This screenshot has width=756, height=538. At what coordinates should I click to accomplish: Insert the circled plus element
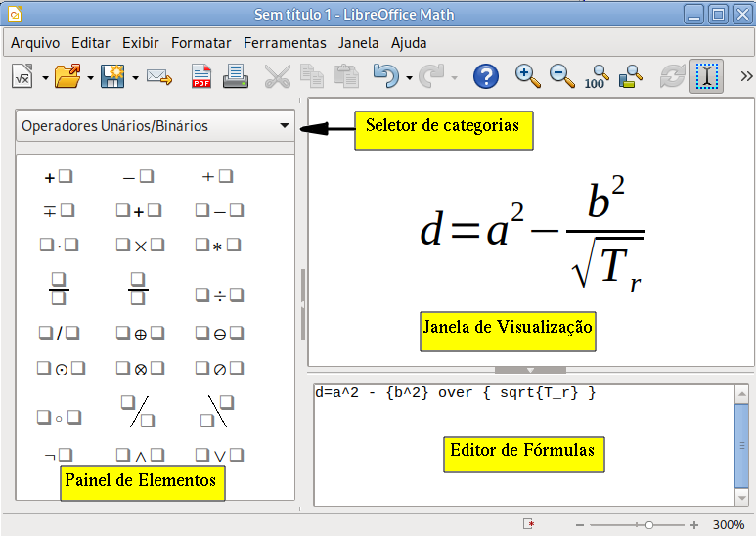pyautogui.click(x=140, y=334)
